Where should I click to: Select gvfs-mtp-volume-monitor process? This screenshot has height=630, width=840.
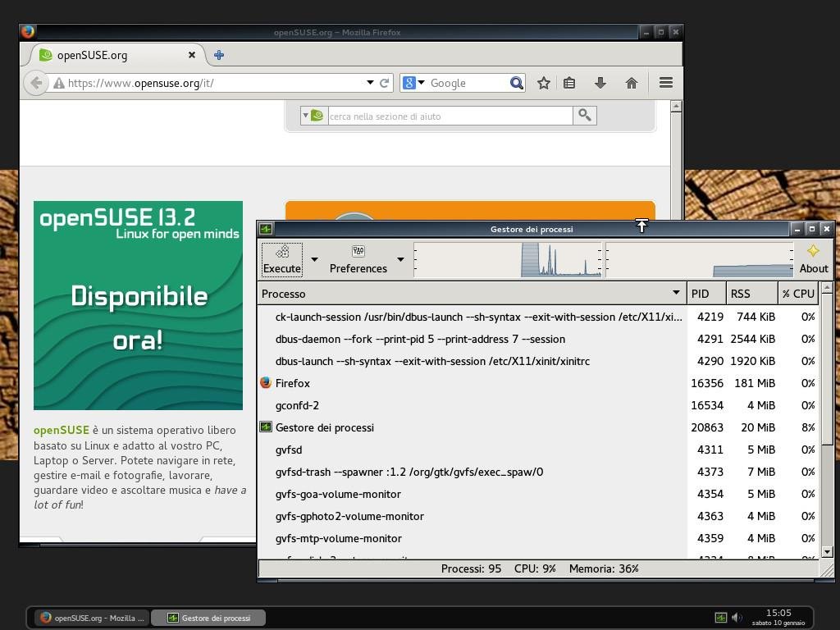(538, 538)
